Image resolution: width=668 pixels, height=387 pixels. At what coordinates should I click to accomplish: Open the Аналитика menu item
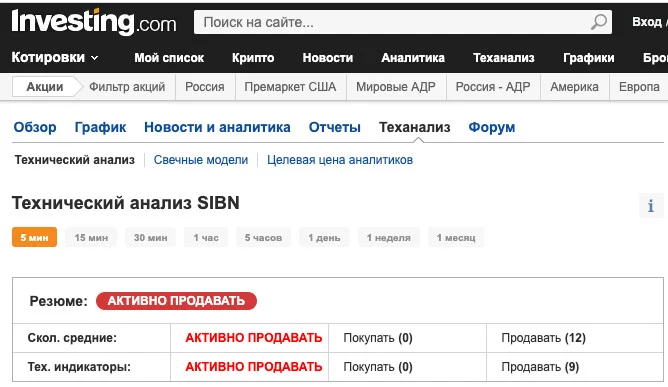tap(413, 58)
